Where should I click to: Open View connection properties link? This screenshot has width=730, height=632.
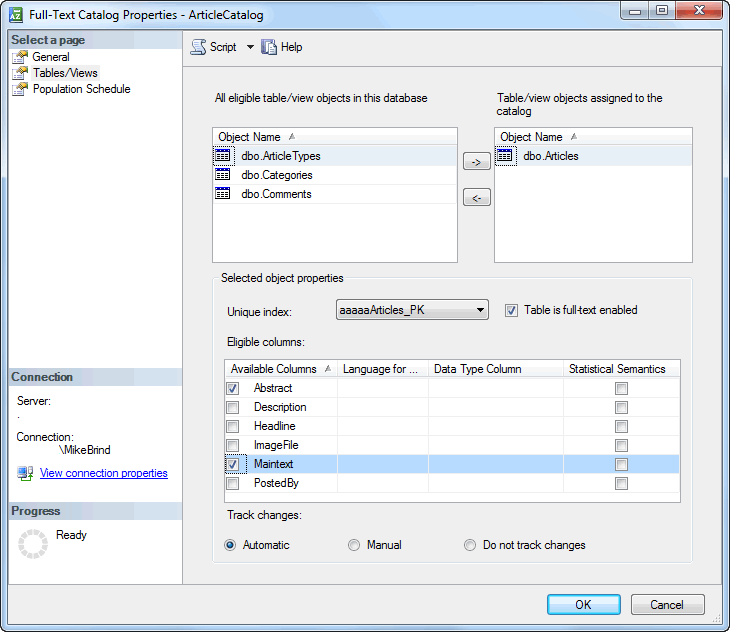(103, 473)
